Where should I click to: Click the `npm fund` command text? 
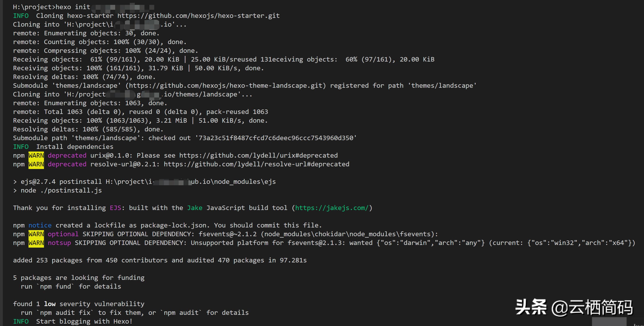(55, 287)
